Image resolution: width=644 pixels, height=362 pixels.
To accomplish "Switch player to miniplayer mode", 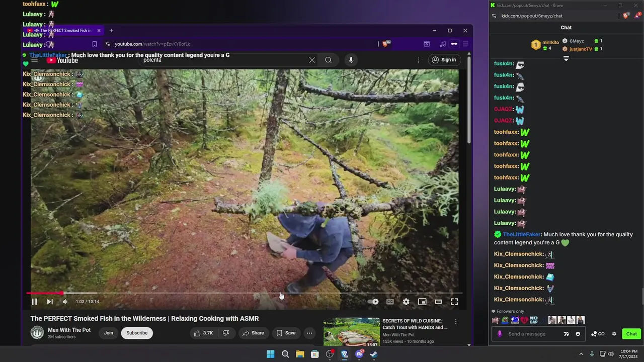I will point(422,302).
